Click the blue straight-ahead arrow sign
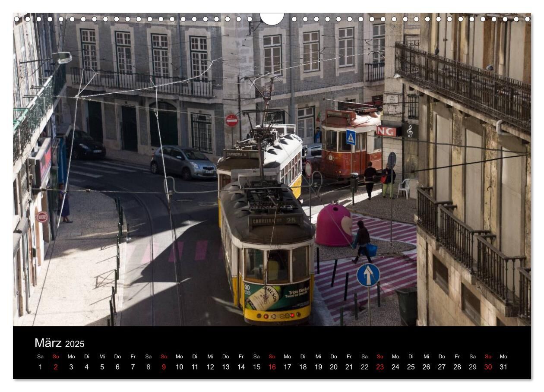Screen dimensions: 544x392 368,275
